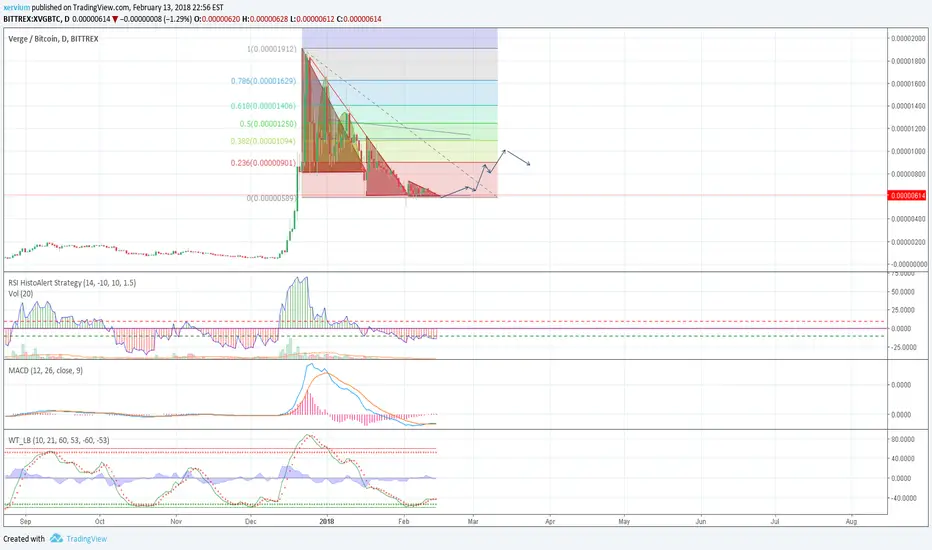The width and height of the screenshot is (932, 550).
Task: Click the 25.0000 RSI axis label
Action: pos(903,310)
